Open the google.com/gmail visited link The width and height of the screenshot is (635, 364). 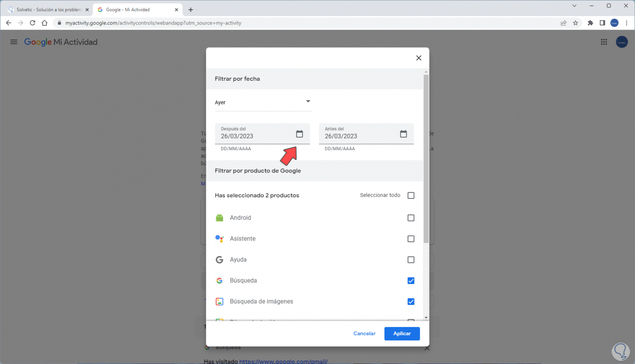[x=283, y=361]
